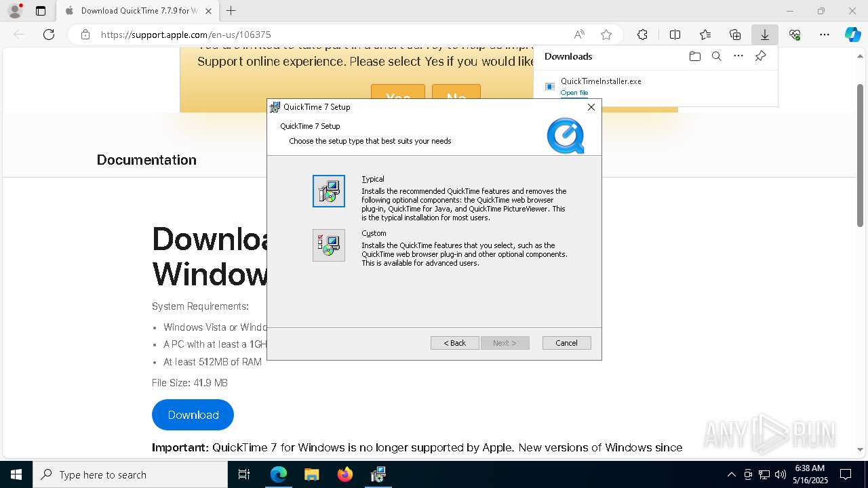Open Edge tab actions menu
This screenshot has height=488, width=868.
41,11
